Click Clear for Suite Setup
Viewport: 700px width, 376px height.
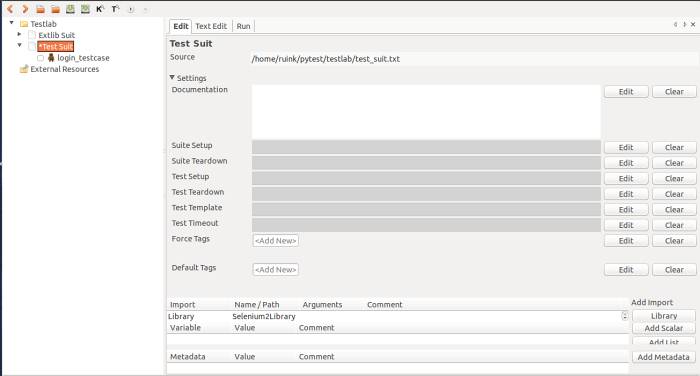tap(674, 147)
